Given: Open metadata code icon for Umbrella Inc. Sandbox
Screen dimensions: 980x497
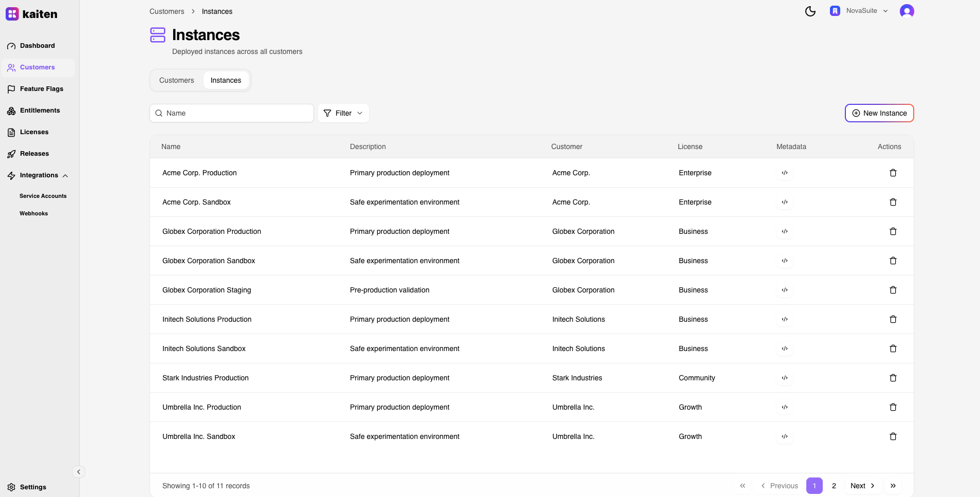Looking at the screenshot, I should pyautogui.click(x=784, y=436).
